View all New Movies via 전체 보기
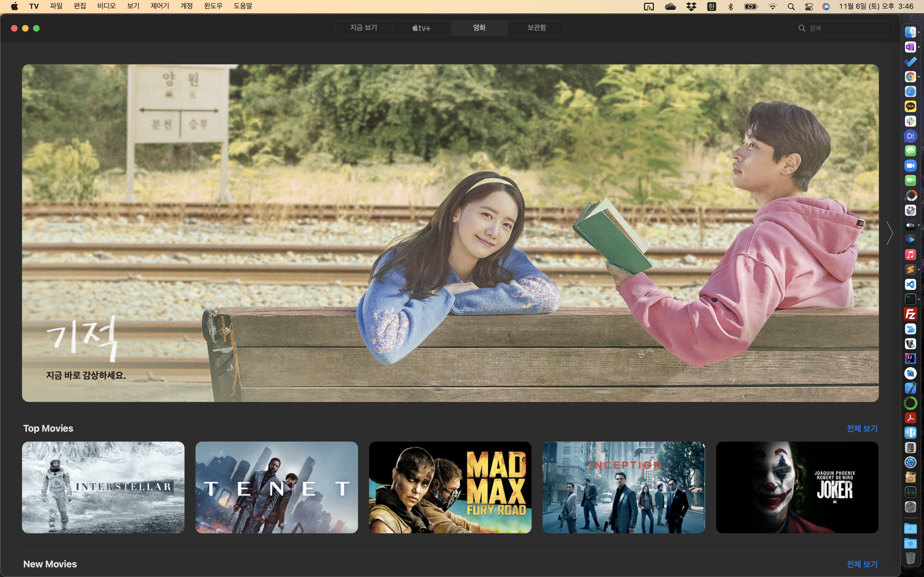This screenshot has height=577, width=924. tap(862, 564)
